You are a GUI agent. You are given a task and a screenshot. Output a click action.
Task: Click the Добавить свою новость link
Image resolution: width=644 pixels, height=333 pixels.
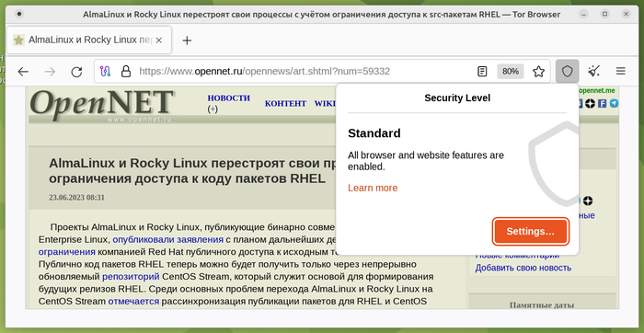pos(523,268)
